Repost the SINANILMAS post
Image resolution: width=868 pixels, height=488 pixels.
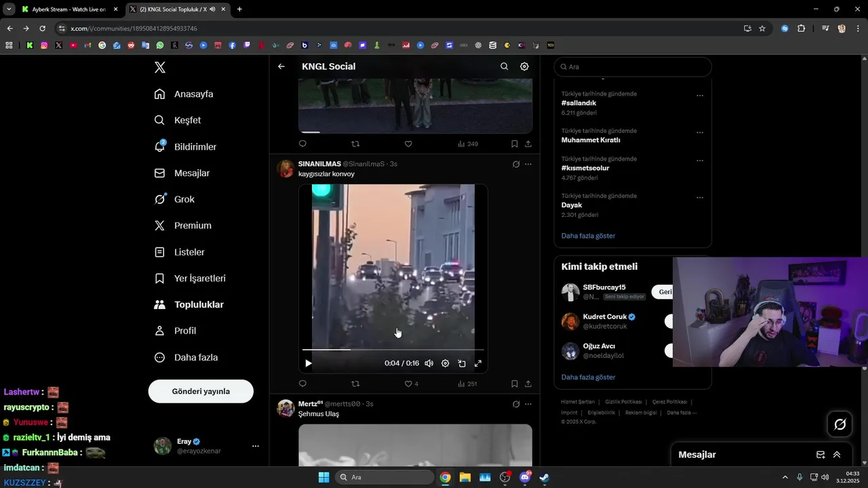pos(355,384)
